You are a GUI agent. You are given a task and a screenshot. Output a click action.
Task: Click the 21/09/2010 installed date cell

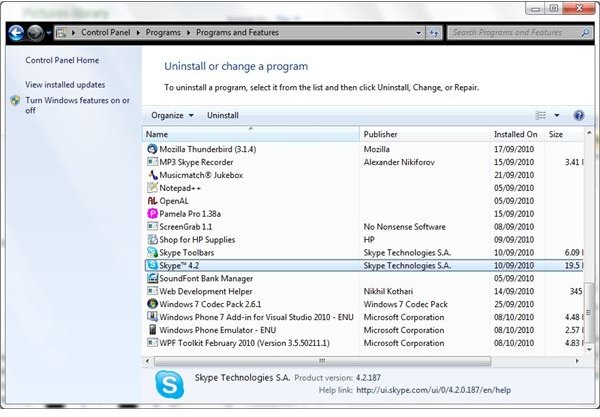[x=514, y=175]
